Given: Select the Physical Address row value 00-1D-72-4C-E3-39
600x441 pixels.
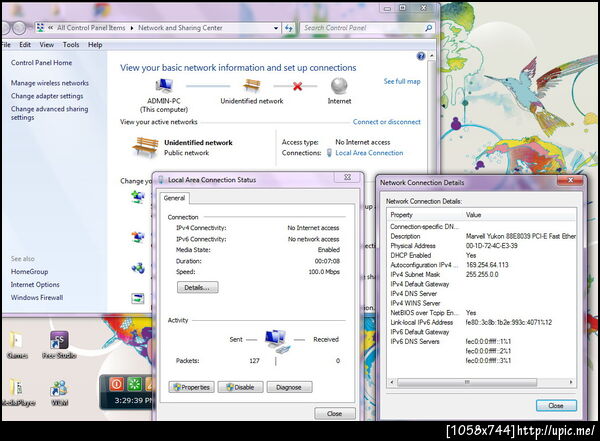Looking at the screenshot, I should [x=491, y=246].
